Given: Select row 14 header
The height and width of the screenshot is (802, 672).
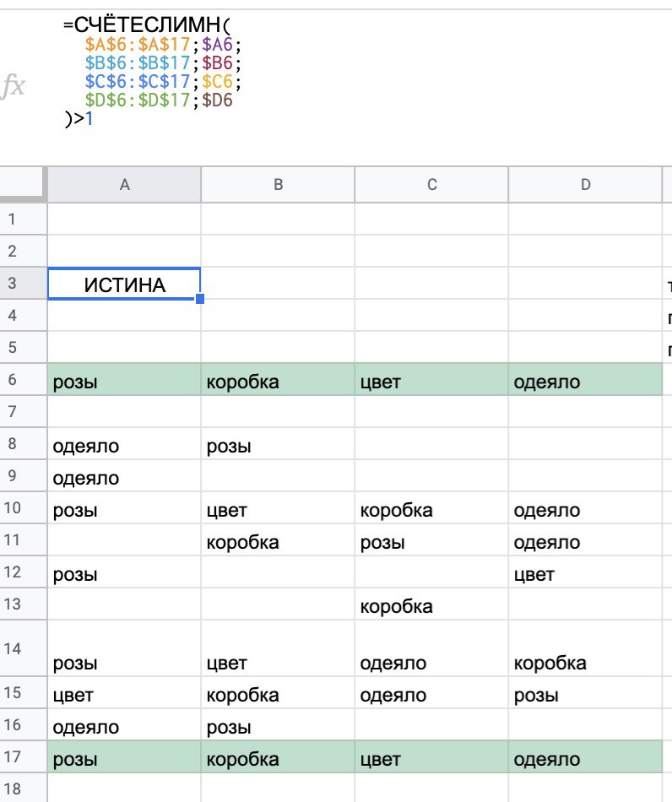Looking at the screenshot, I should [23, 648].
